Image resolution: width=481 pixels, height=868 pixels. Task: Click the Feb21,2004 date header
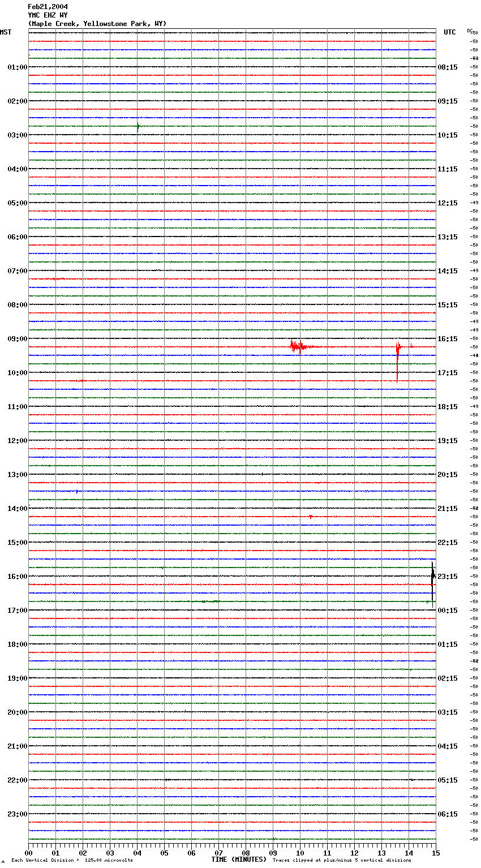click(x=48, y=7)
